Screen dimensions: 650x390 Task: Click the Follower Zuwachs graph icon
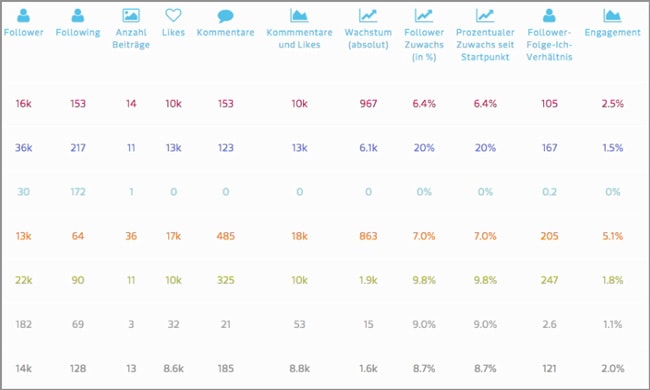(x=424, y=15)
